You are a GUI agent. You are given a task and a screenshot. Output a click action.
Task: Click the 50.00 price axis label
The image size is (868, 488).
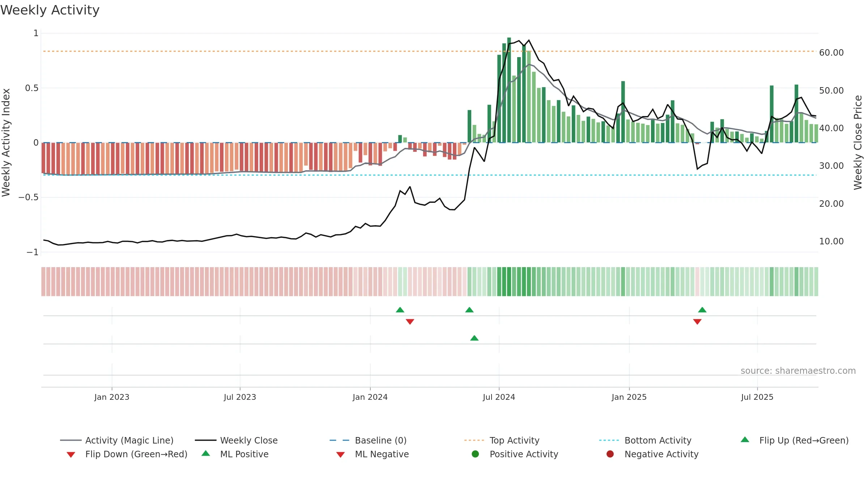[831, 90]
